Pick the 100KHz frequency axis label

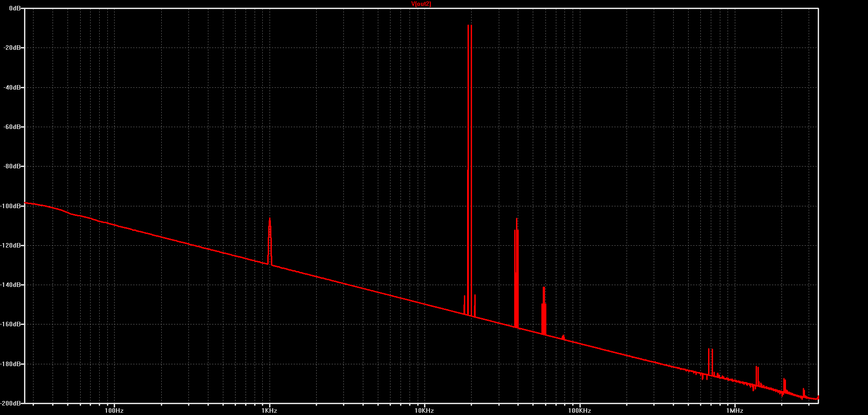(580, 410)
